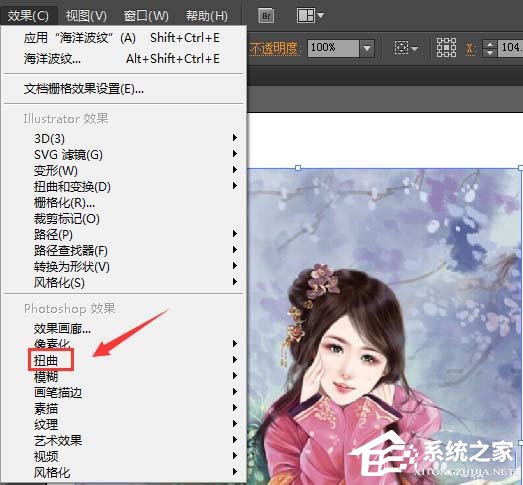523x485 pixels.
Task: Select 裁剪标记(O) menu item
Action: pyautogui.click(x=122, y=218)
